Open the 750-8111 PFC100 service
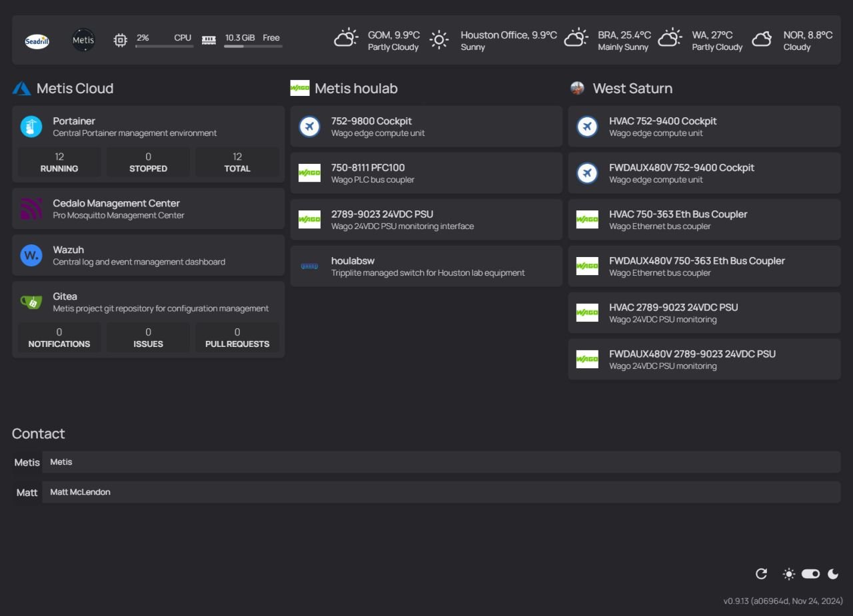Viewport: 853px width, 616px height. [x=426, y=173]
